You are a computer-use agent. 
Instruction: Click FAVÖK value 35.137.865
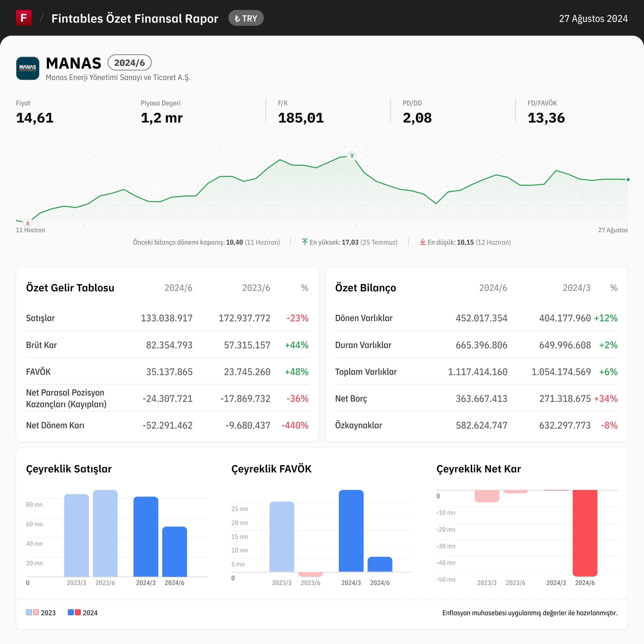click(169, 372)
